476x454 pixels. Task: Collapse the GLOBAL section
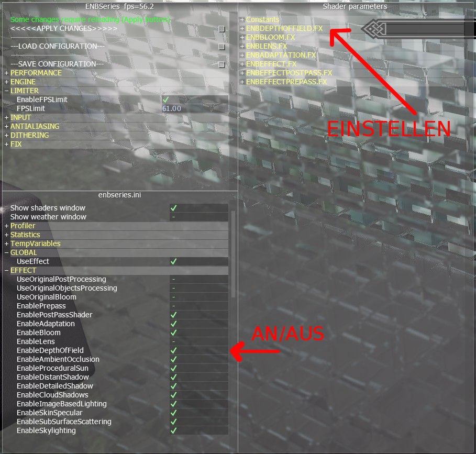(6, 252)
